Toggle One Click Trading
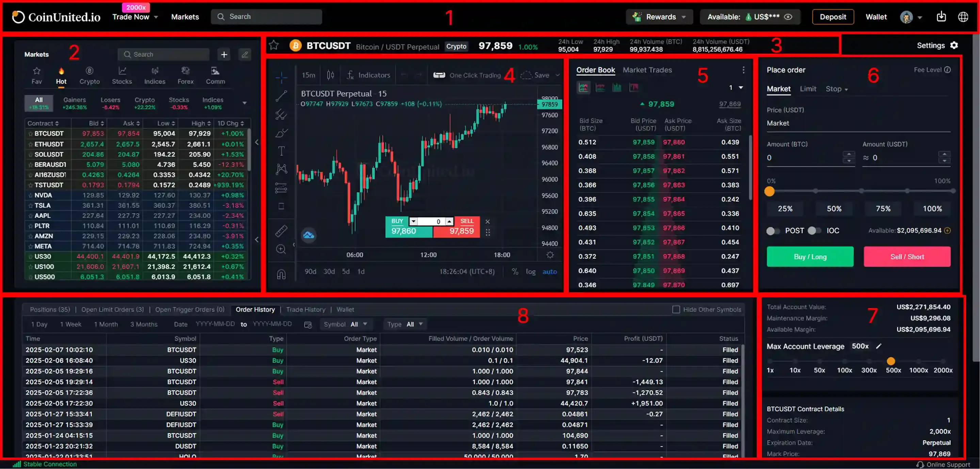The image size is (980, 469). 467,75
